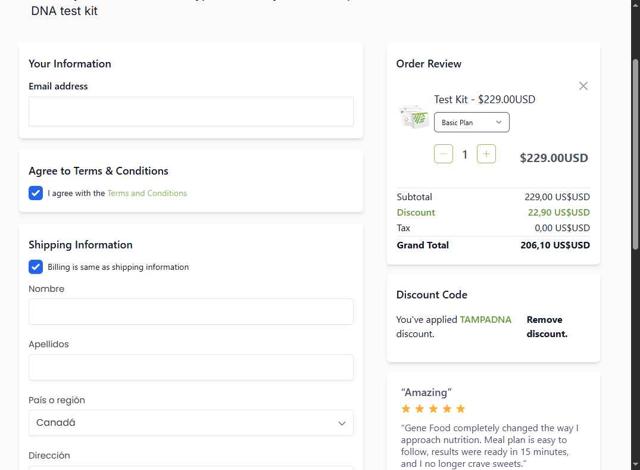The height and width of the screenshot is (470, 640).
Task: Click the Dirección field label
Action: pos(49,455)
